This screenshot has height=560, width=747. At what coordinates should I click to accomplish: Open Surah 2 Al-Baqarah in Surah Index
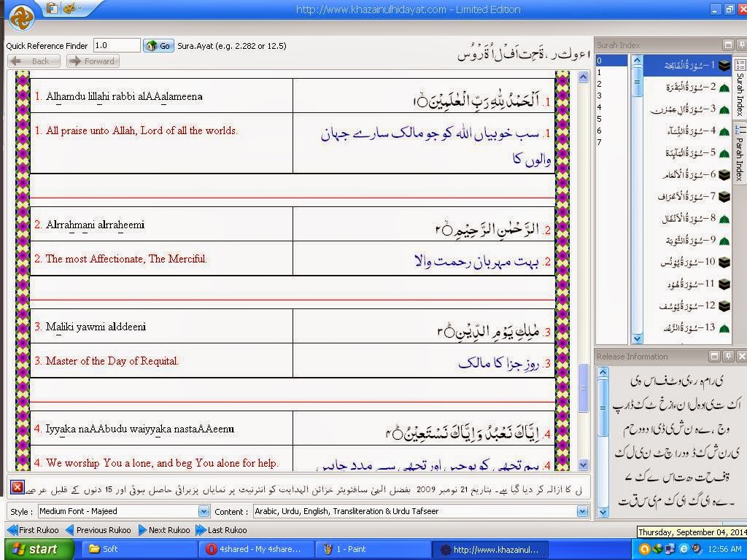688,87
